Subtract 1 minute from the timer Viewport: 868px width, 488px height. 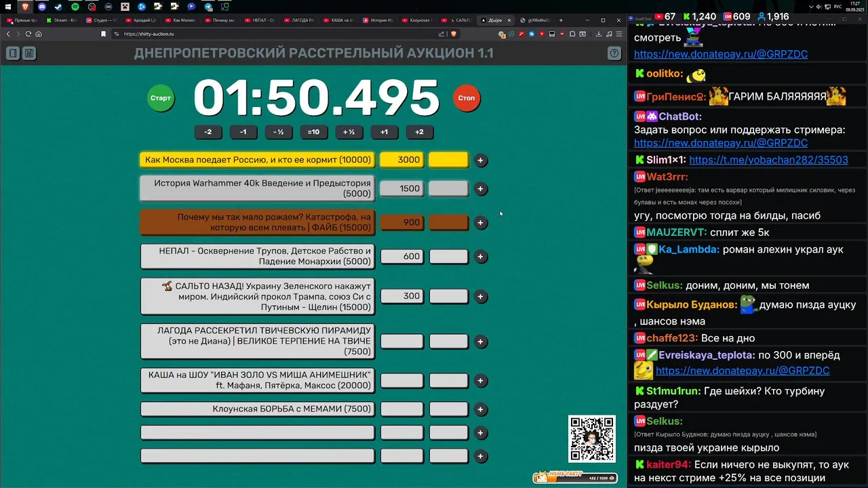click(243, 132)
